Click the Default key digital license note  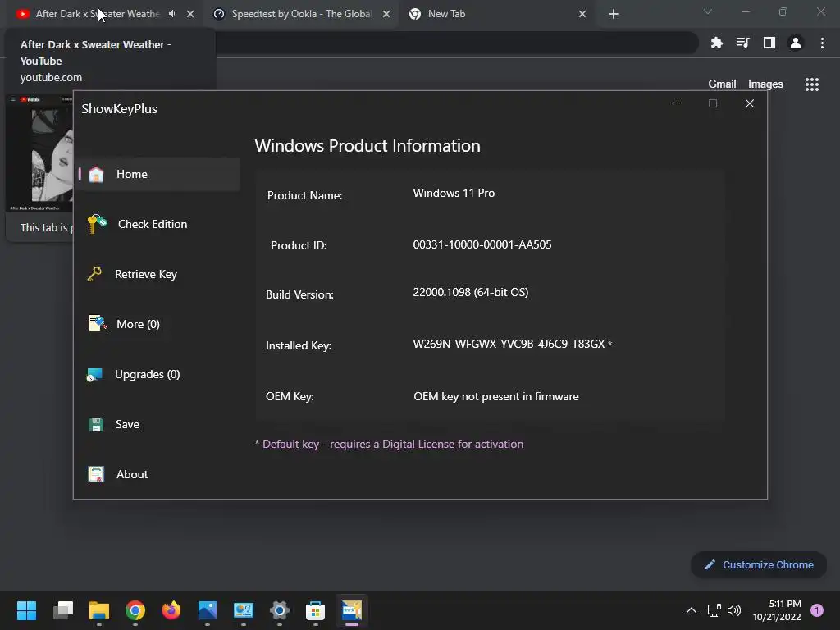coord(389,444)
